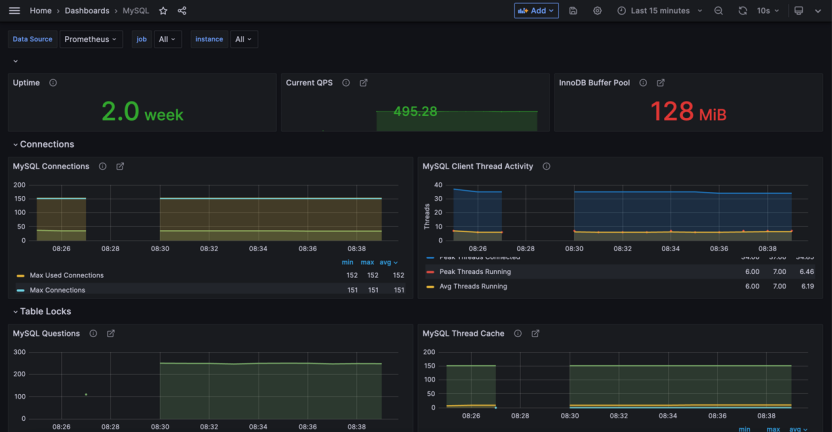Toggle Max Used Connections series in legend
Viewport: 832px width, 432px height.
point(67,275)
